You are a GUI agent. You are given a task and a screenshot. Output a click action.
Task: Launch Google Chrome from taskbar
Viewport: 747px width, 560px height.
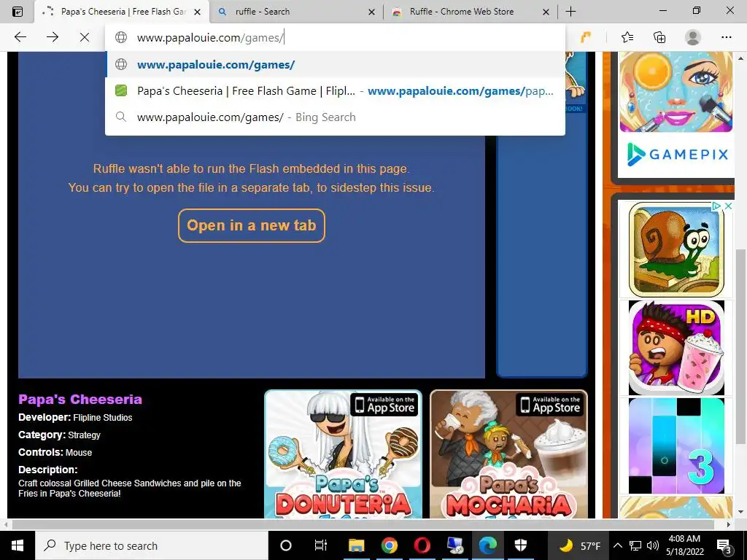[390, 545]
